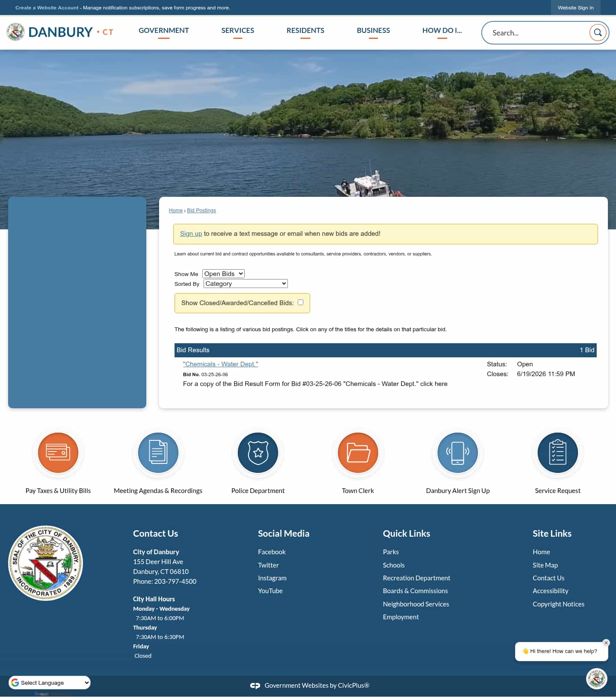Click Bid No. 03-25-26-06 text
Image resolution: width=616 pixels, height=698 pixels.
click(205, 374)
